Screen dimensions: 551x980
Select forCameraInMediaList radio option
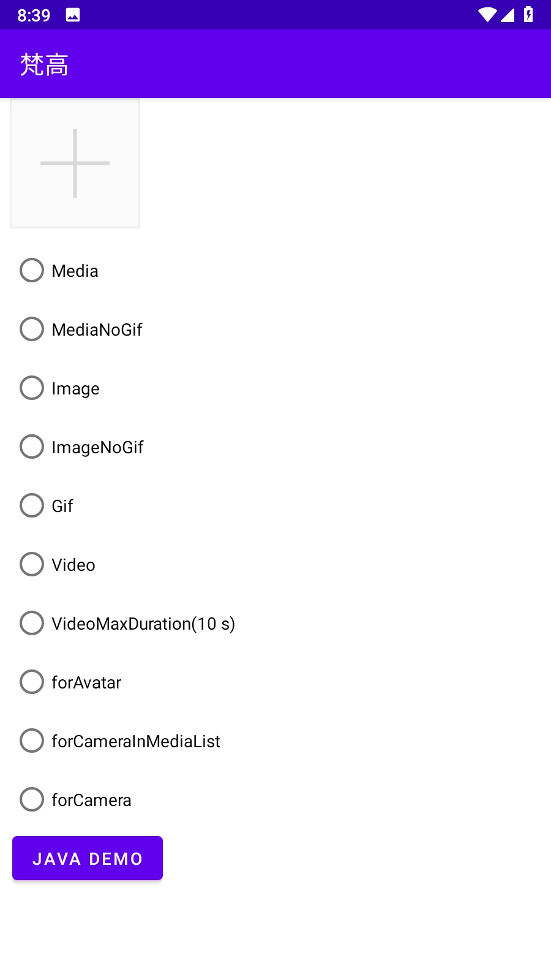pos(32,741)
